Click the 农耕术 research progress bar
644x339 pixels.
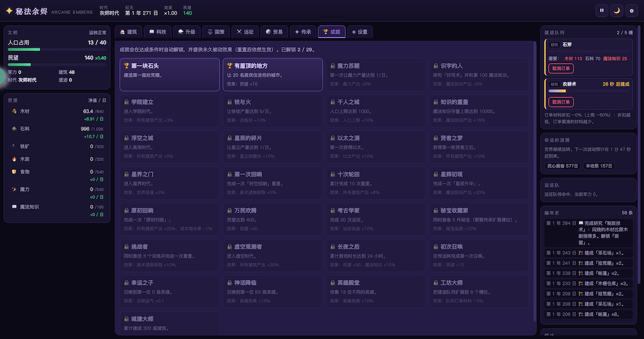coord(589,92)
